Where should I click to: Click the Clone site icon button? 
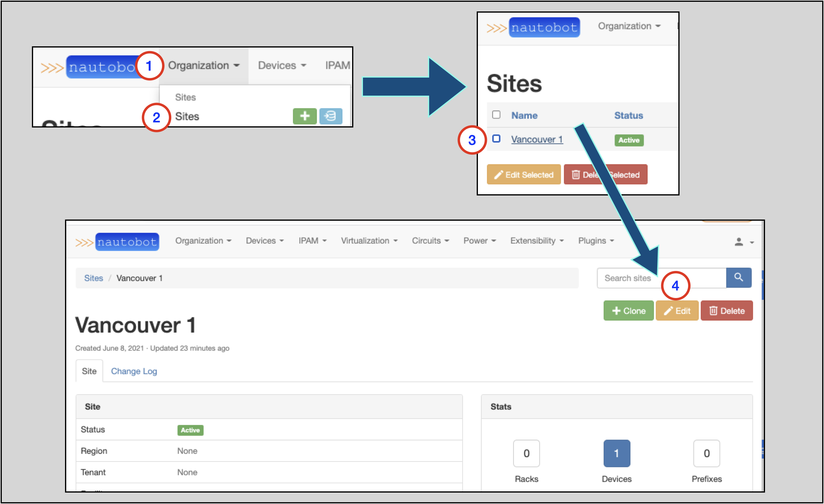tap(627, 311)
